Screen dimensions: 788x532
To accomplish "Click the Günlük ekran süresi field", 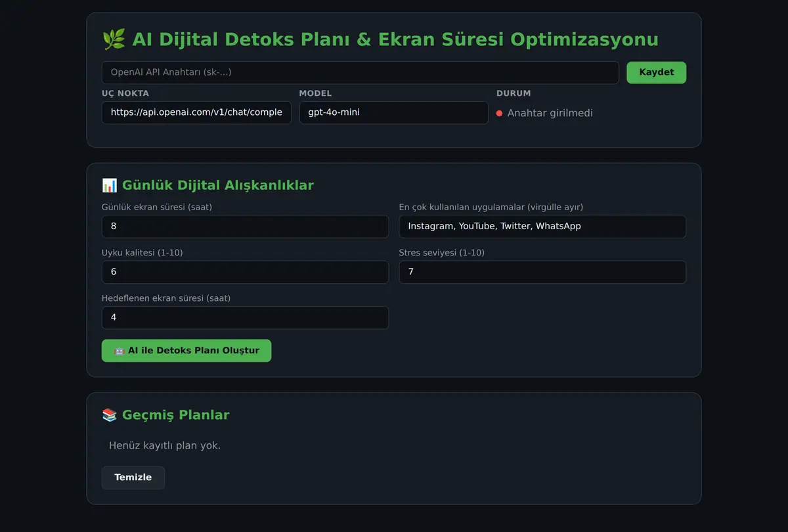I will (x=245, y=227).
